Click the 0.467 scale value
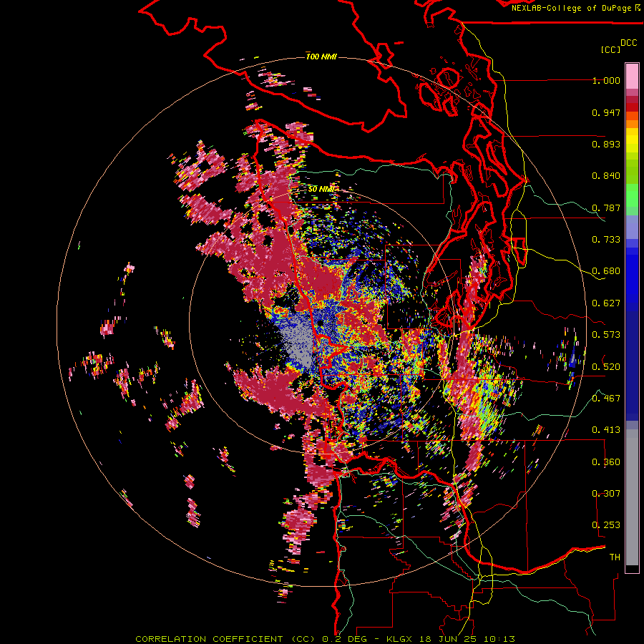Viewport: 644px width, 644px height. [606, 399]
